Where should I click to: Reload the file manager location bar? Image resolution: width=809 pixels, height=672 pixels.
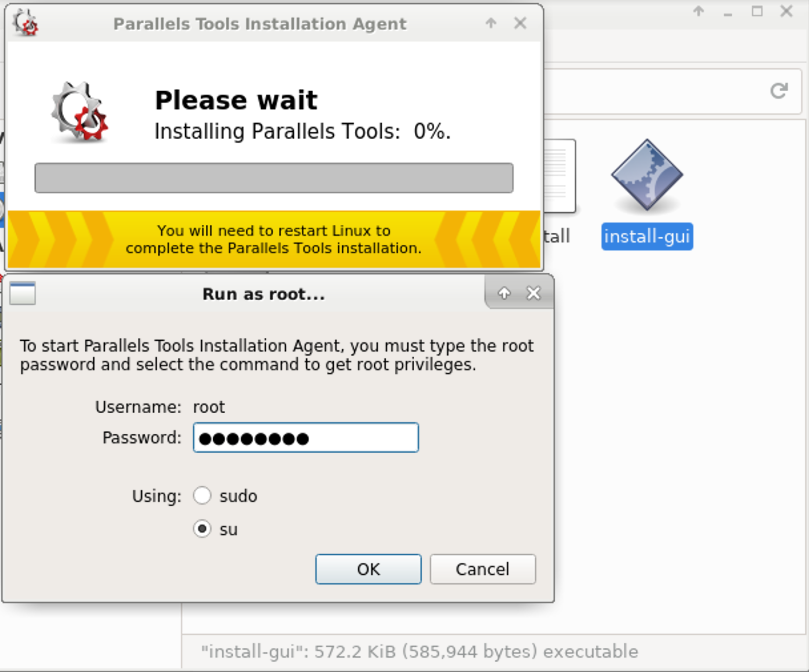[x=779, y=90]
